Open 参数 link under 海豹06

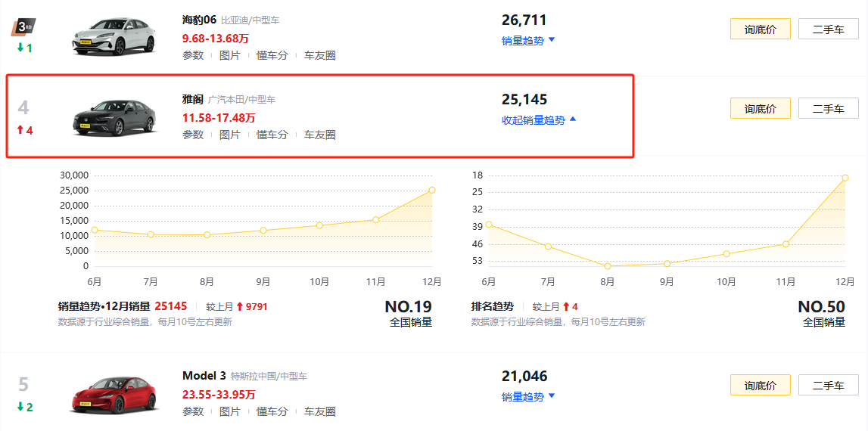click(x=193, y=55)
